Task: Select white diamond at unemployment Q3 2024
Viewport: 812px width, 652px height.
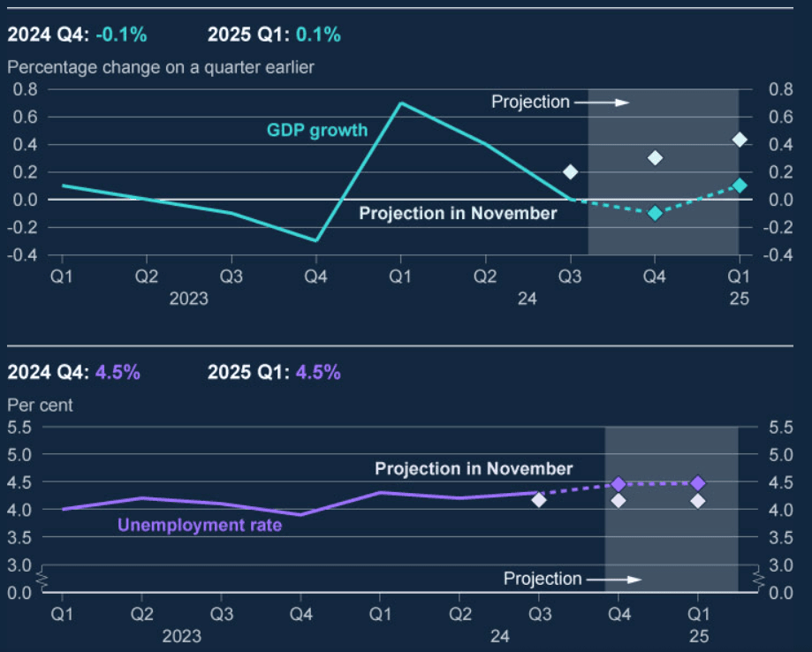Action: [539, 500]
